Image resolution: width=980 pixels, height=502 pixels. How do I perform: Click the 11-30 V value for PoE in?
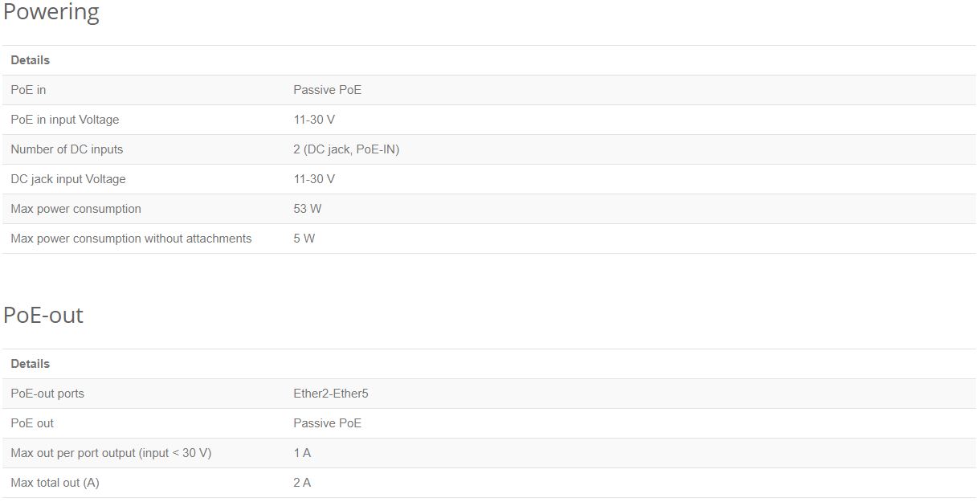point(314,120)
